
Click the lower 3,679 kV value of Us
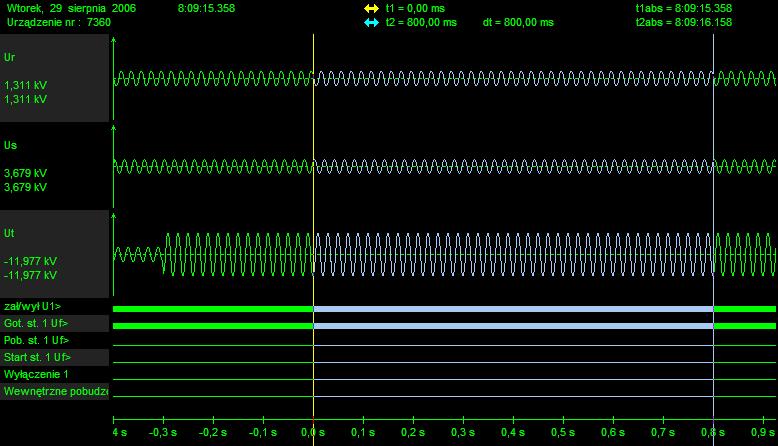point(25,187)
